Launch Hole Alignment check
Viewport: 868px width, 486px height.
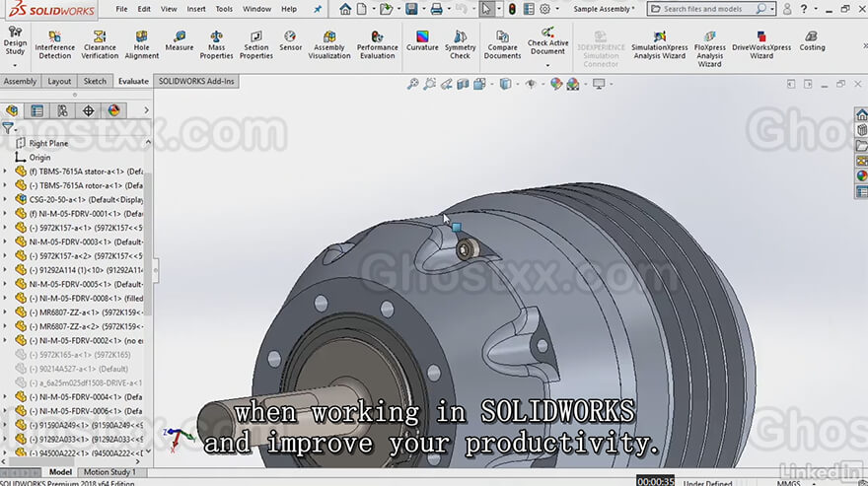point(142,45)
